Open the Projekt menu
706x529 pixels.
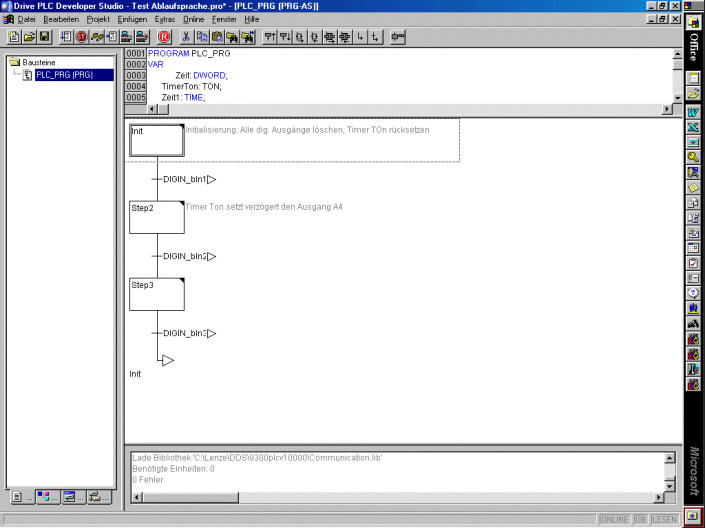click(98, 20)
